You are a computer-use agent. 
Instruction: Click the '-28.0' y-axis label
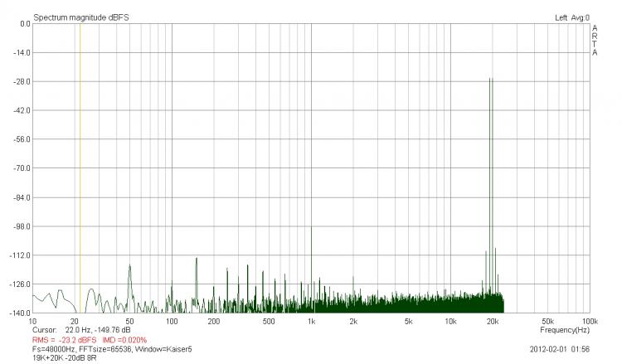[x=22, y=82]
